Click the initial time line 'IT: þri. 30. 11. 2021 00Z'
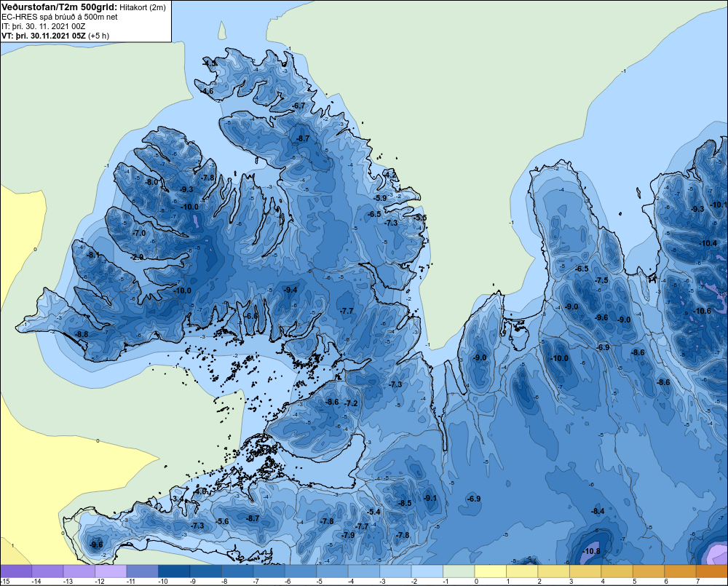 click(44, 26)
